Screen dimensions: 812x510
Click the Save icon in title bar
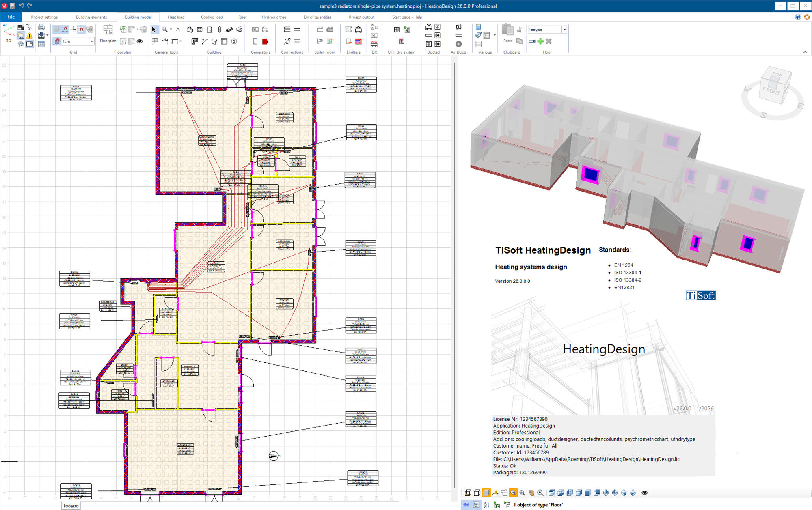pyautogui.click(x=13, y=6)
